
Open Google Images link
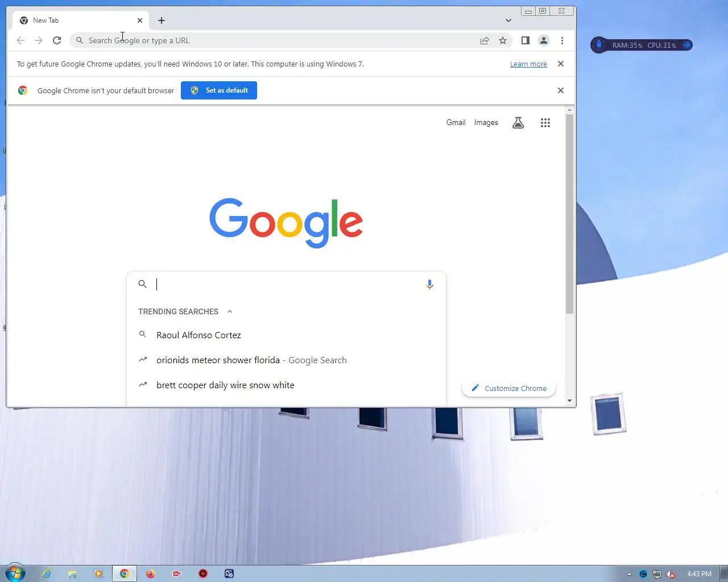(x=486, y=123)
